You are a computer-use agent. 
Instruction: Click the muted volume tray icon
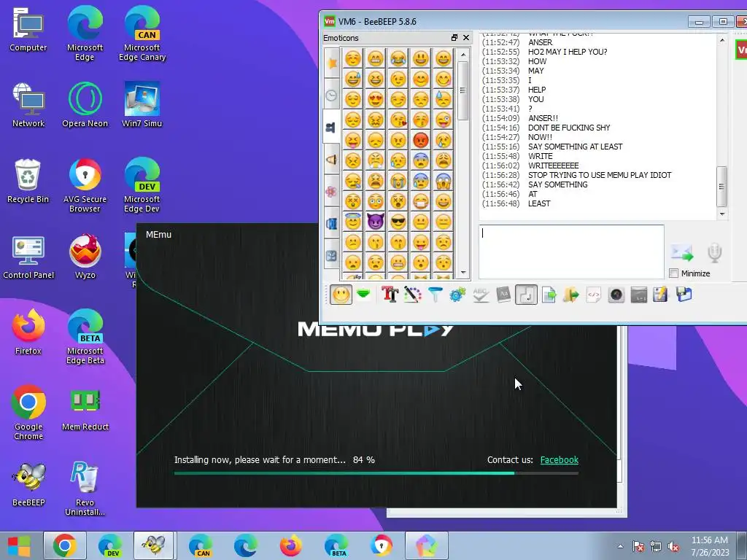(x=673, y=546)
